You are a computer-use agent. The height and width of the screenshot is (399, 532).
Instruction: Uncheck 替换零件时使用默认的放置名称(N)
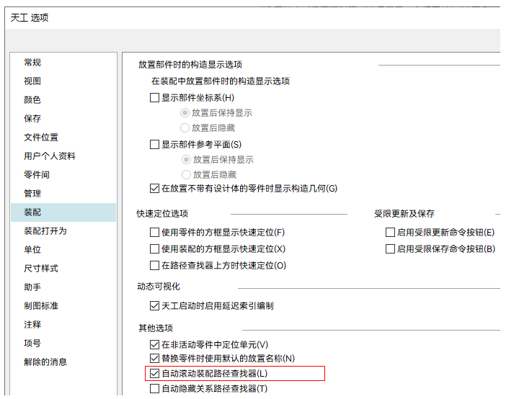pyautogui.click(x=154, y=359)
